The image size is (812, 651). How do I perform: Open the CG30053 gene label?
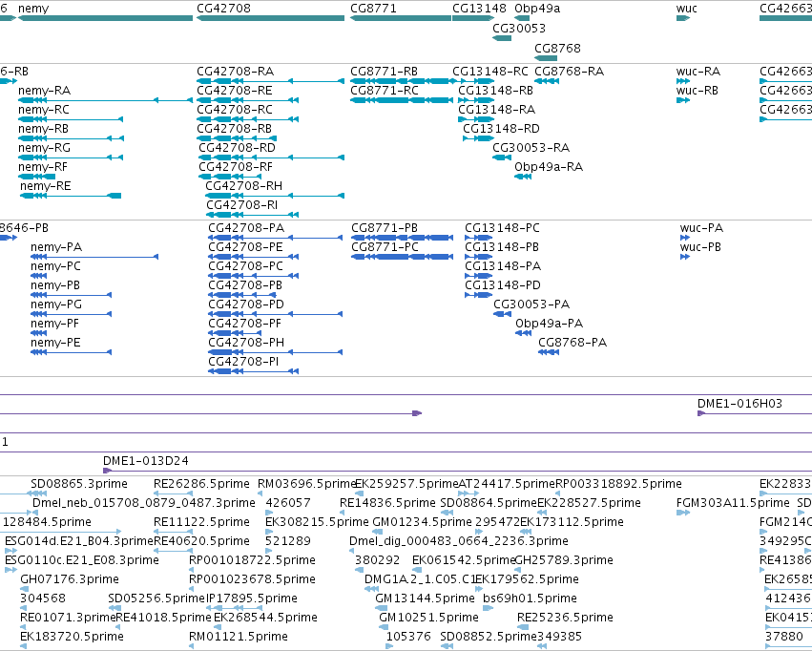(x=519, y=28)
